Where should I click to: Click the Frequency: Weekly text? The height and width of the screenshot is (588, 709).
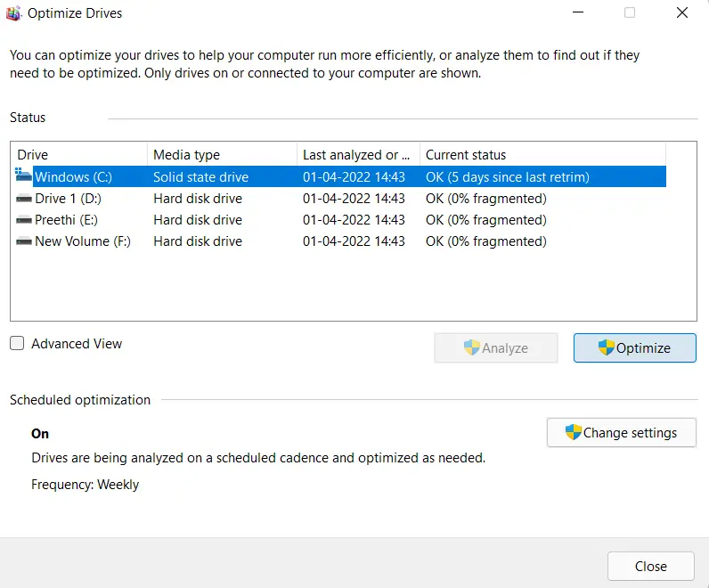(x=85, y=485)
